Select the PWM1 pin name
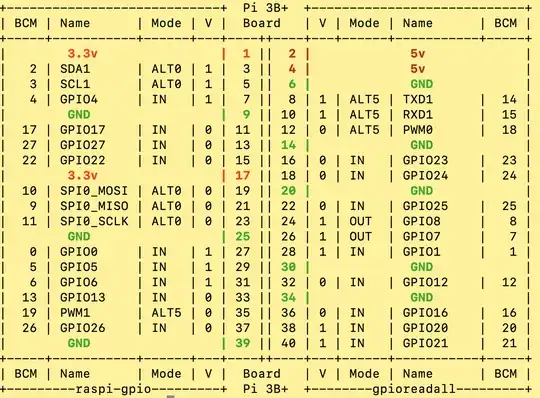Viewport: 540px width, 398px height. click(x=75, y=313)
